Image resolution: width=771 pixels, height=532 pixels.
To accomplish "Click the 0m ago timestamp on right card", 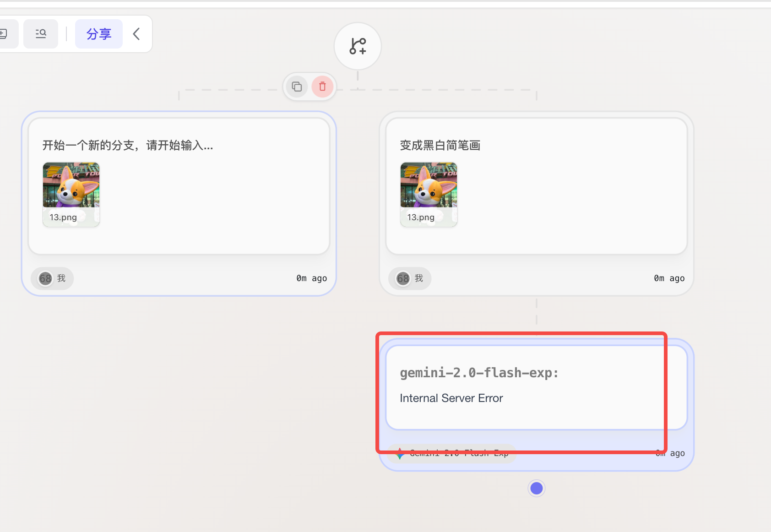I will click(669, 278).
